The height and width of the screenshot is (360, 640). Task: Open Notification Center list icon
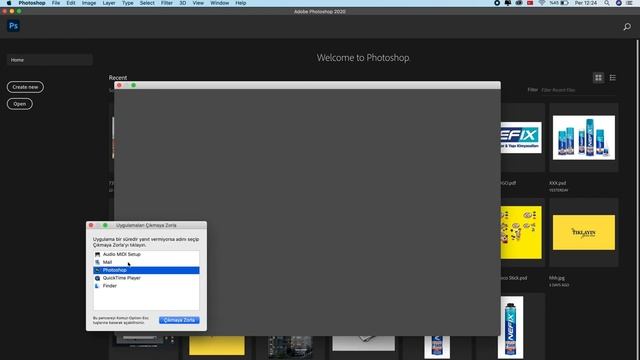click(629, 3)
